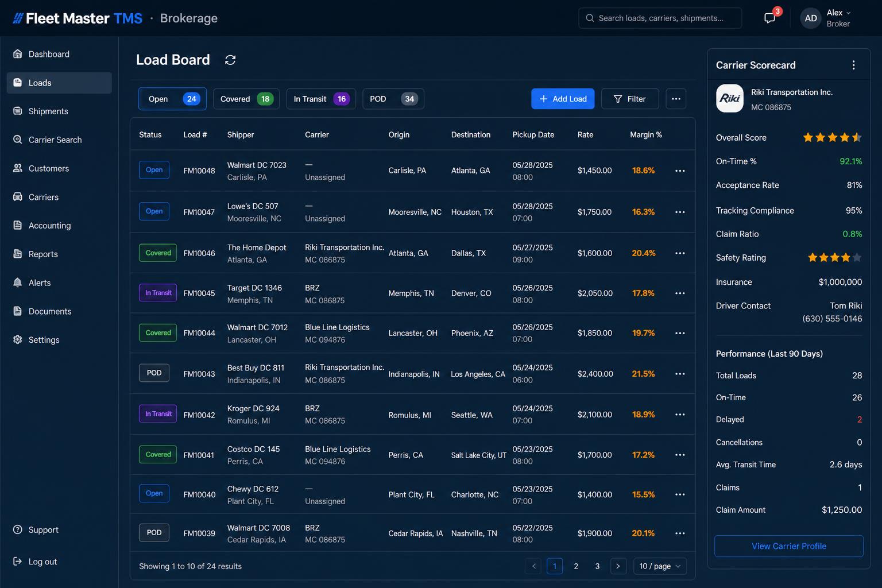The image size is (882, 588).
Task: Click the search loads input field
Action: (660, 18)
